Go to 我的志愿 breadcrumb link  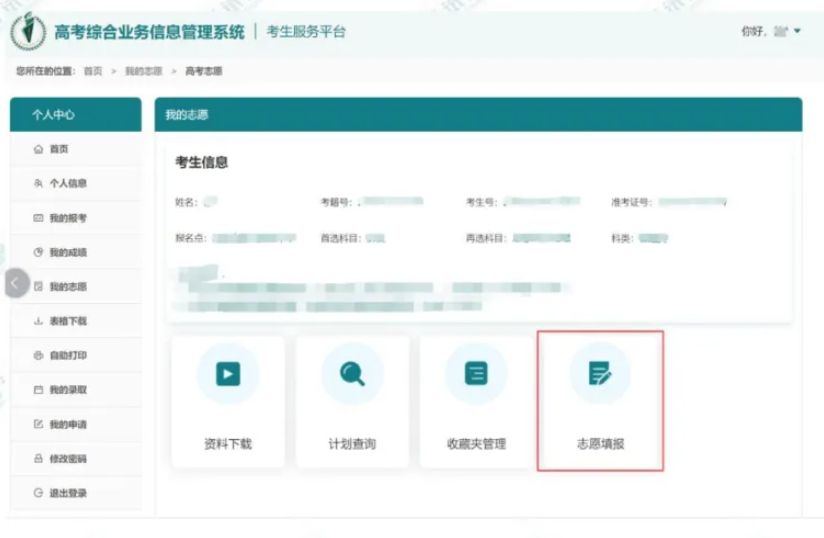coord(143,71)
